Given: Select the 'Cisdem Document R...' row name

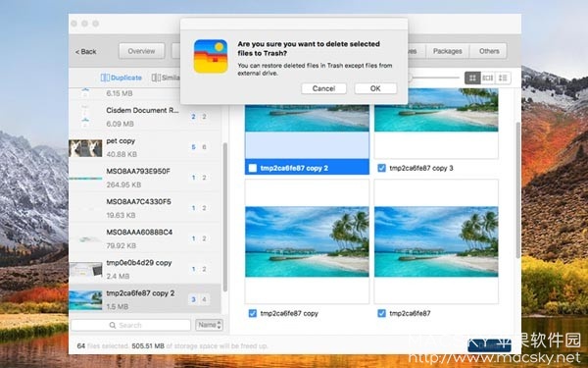Looking at the screenshot, I should click(142, 110).
